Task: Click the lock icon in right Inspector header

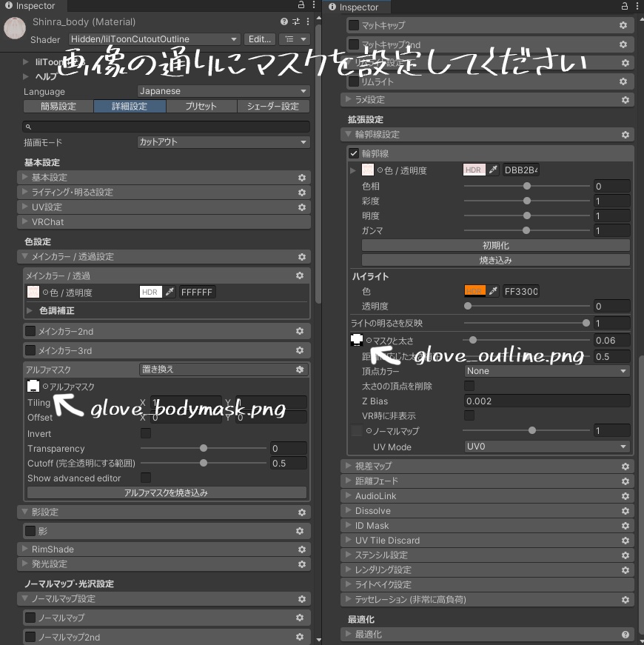Action: [x=624, y=7]
